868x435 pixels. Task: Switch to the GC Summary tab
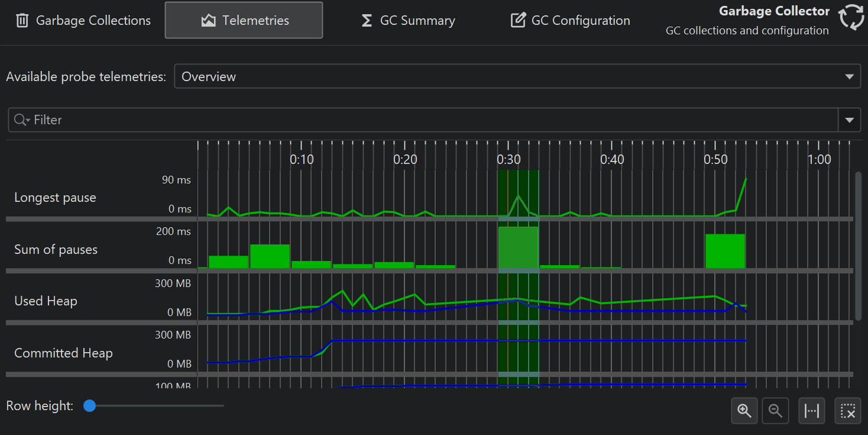click(x=408, y=21)
